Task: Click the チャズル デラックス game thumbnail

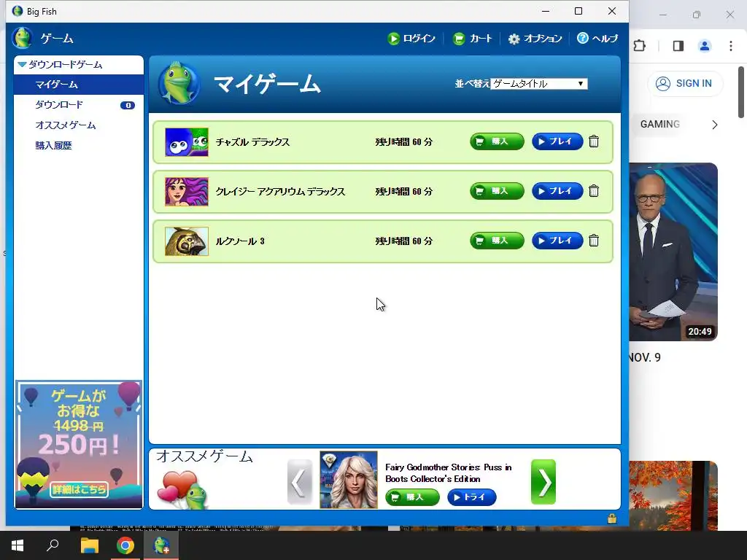Action: (187, 142)
